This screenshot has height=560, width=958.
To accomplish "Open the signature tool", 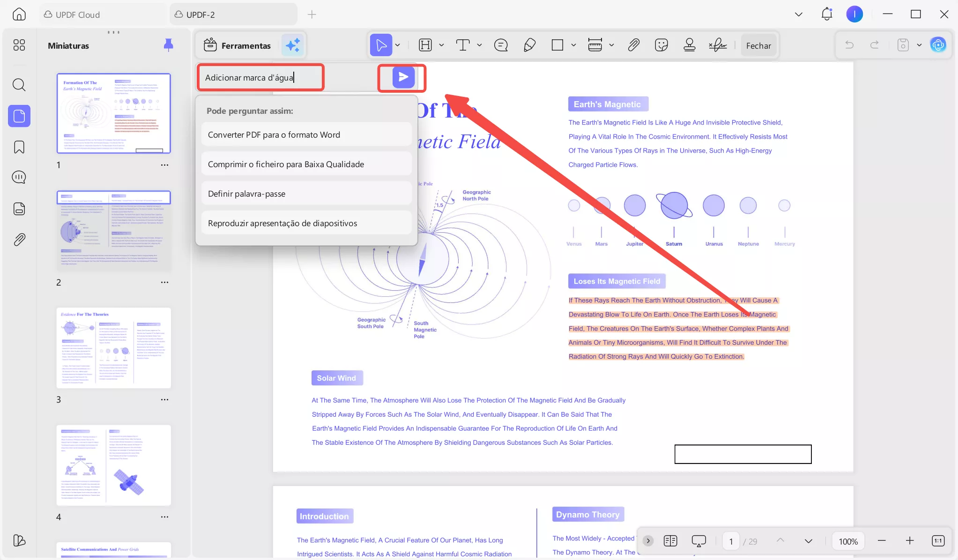I will 718,45.
